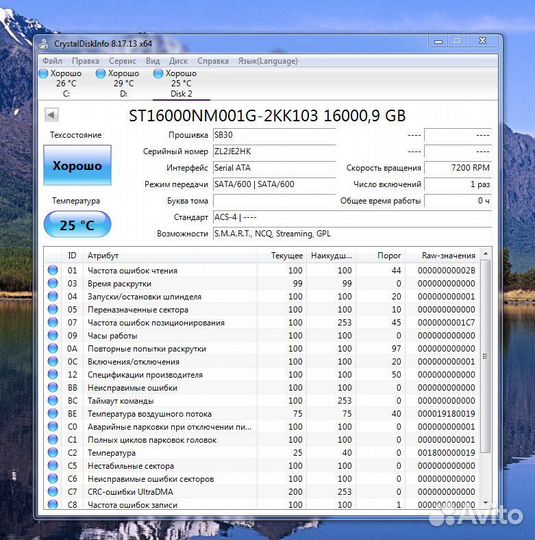Open the Файл menu
The width and height of the screenshot is (535, 540).
pyautogui.click(x=52, y=61)
